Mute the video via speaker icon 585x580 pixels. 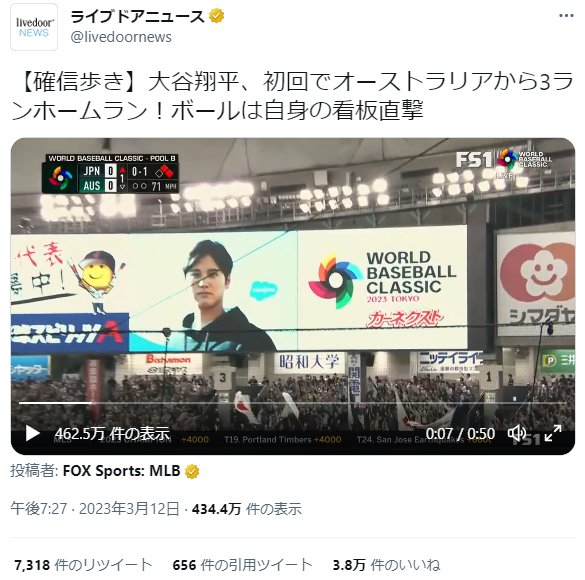517,433
